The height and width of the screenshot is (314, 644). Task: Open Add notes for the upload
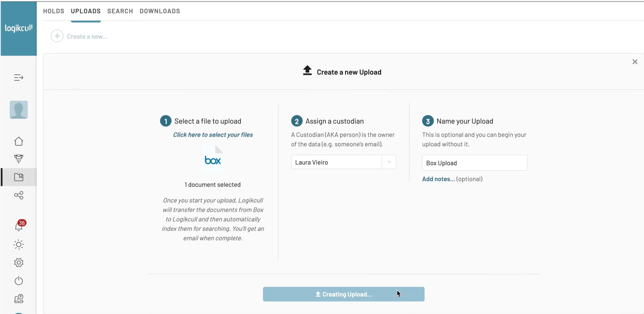click(438, 179)
